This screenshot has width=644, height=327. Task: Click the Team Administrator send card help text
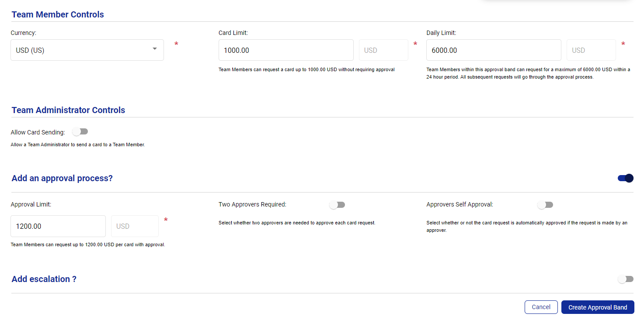point(78,145)
